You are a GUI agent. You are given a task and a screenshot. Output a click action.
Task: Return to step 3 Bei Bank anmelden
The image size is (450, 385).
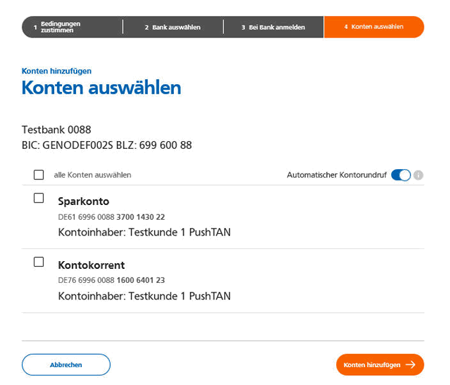[x=273, y=27]
